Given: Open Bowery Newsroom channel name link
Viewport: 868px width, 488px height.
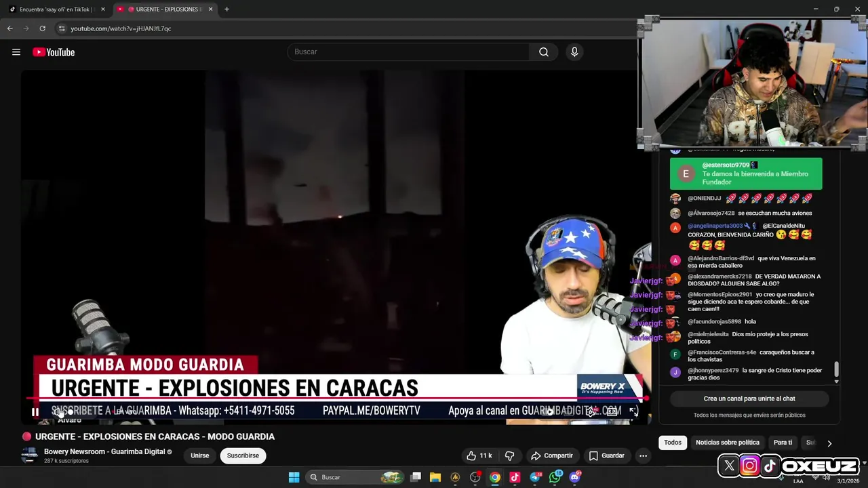Looking at the screenshot, I should pyautogui.click(x=104, y=451).
